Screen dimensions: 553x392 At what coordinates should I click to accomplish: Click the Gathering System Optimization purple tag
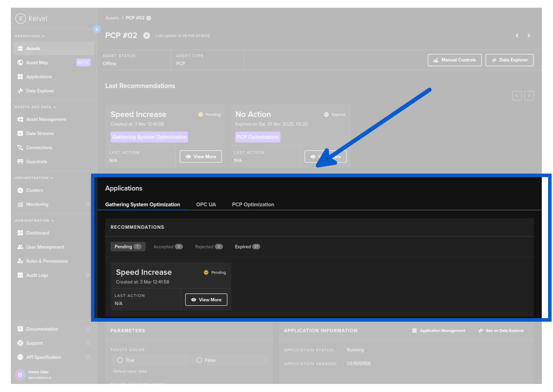(x=149, y=137)
